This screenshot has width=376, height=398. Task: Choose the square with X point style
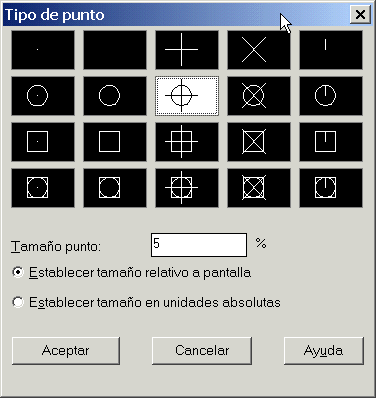pyautogui.click(x=259, y=142)
